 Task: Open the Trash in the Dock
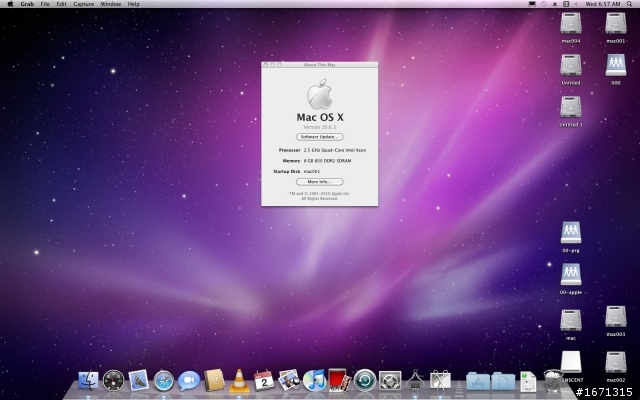tap(553, 380)
